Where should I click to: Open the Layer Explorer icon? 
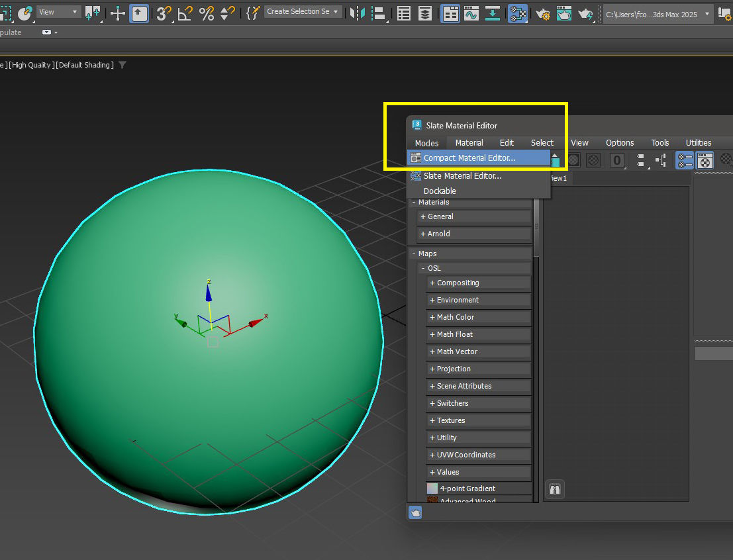click(424, 13)
